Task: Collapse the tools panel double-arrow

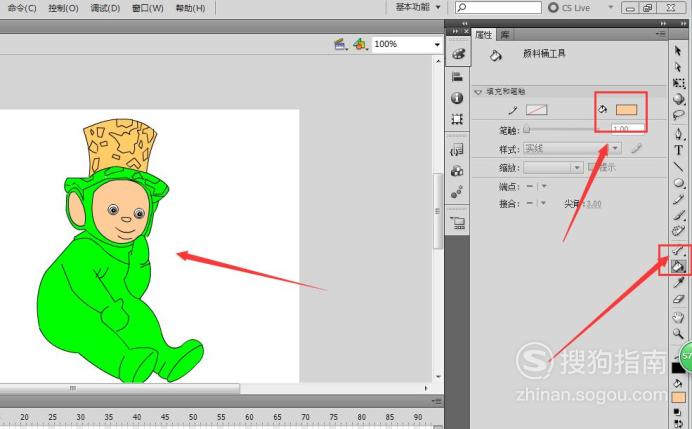Action: click(684, 23)
